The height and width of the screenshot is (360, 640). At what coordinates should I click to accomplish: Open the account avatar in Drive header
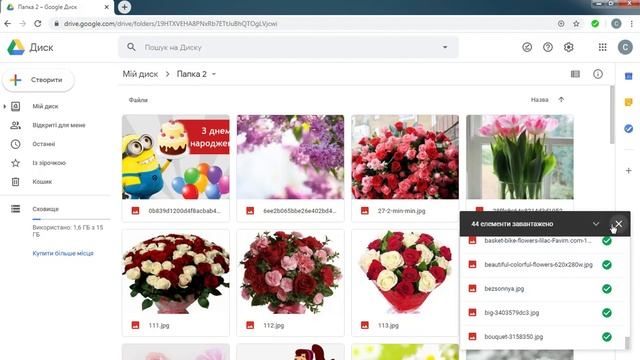click(625, 47)
